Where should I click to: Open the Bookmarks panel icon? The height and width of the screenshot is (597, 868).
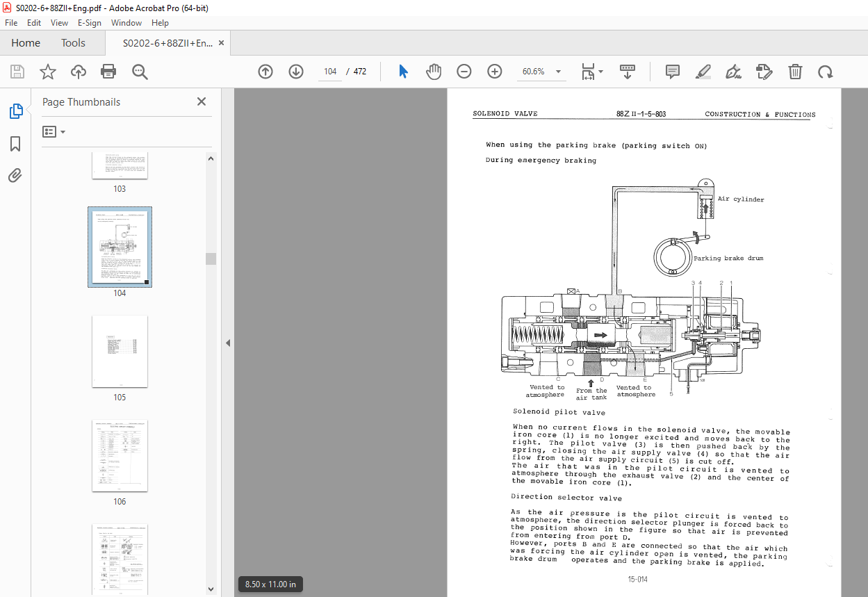point(15,144)
